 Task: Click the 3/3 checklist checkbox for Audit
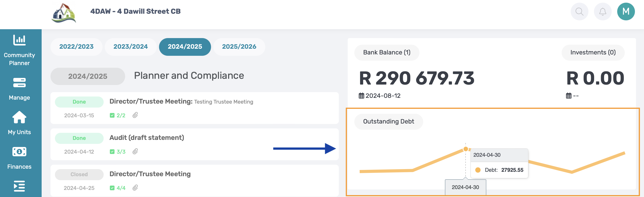click(112, 152)
